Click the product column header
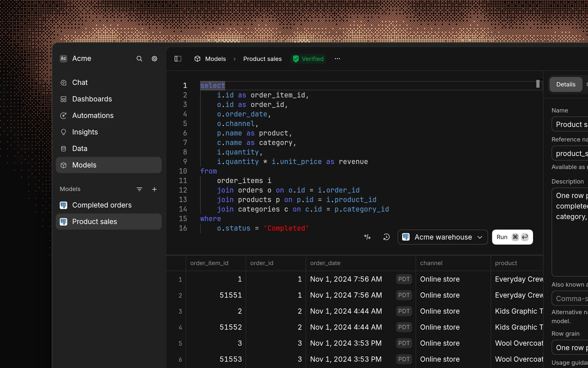588x368 pixels. [x=517, y=263]
